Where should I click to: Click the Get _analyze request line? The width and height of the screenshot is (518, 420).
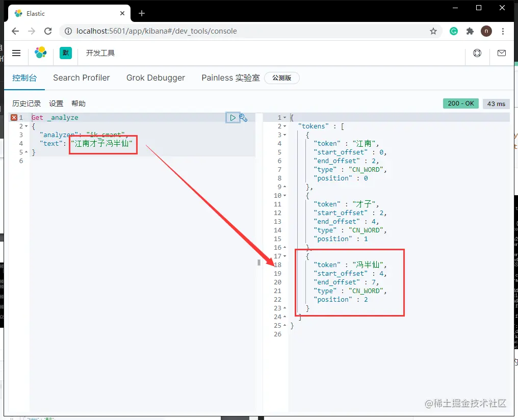point(55,118)
